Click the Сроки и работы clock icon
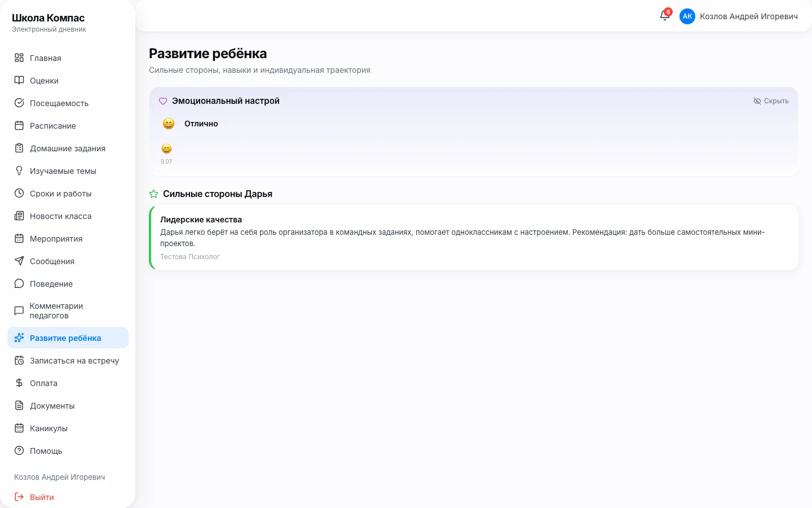The height and width of the screenshot is (508, 812). 19,193
